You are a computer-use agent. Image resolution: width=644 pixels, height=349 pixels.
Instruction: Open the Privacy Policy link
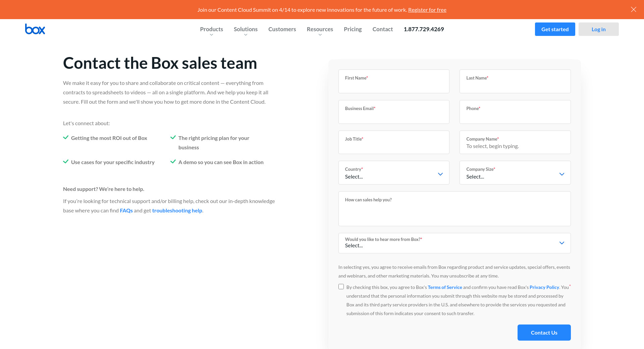[544, 287]
